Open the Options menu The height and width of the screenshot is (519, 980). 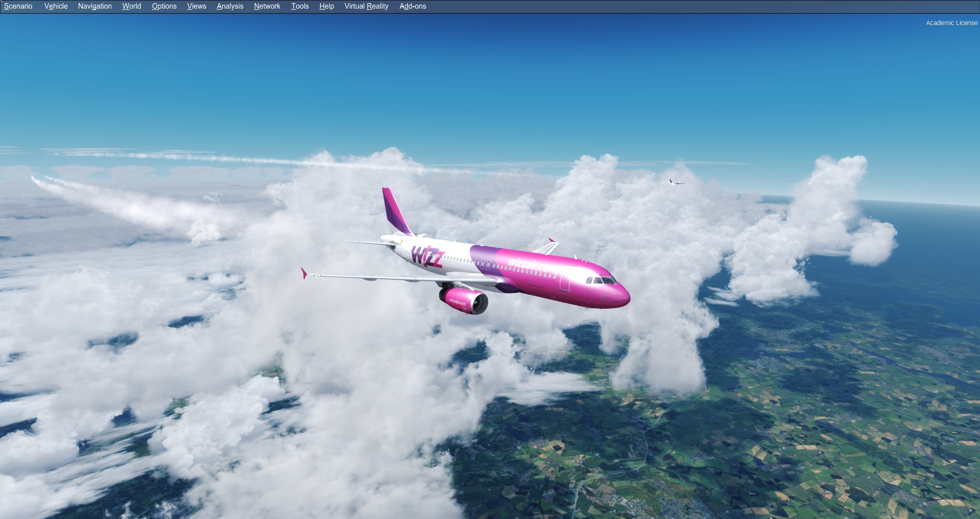click(x=164, y=6)
